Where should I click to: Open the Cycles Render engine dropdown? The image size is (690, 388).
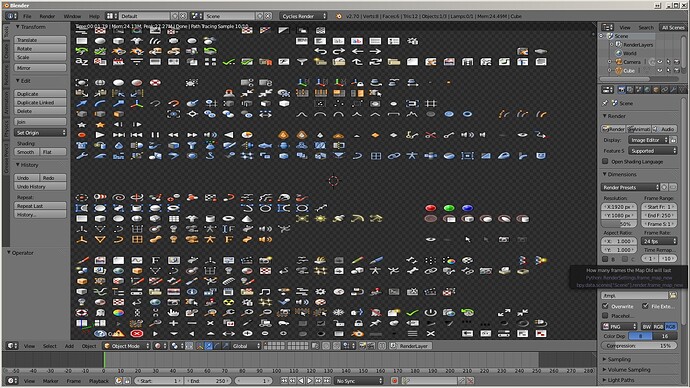click(304, 16)
